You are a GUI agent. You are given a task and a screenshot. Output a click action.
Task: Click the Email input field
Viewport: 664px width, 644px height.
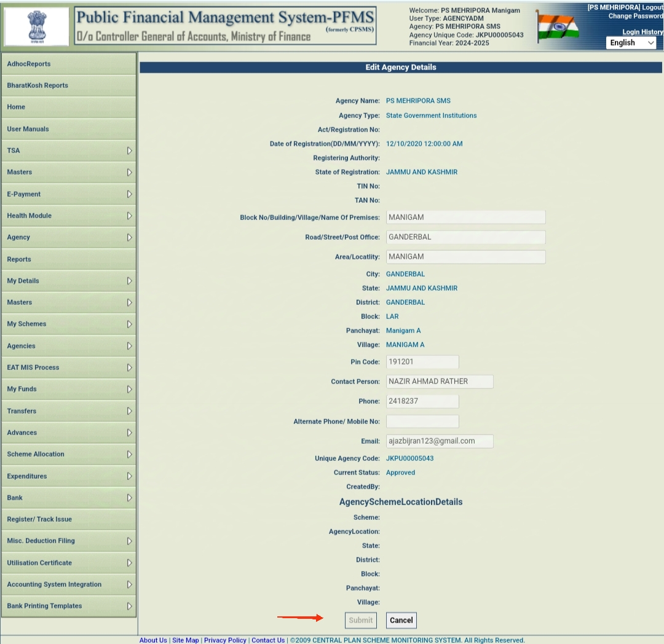pyautogui.click(x=440, y=441)
